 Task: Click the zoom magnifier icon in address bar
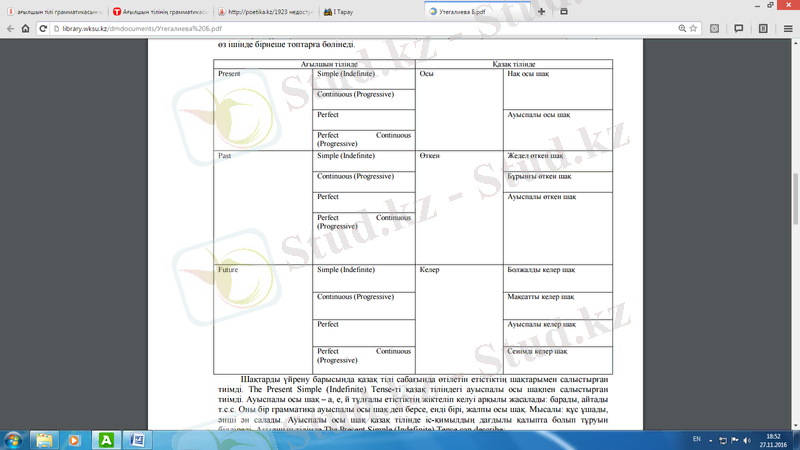[x=682, y=29]
